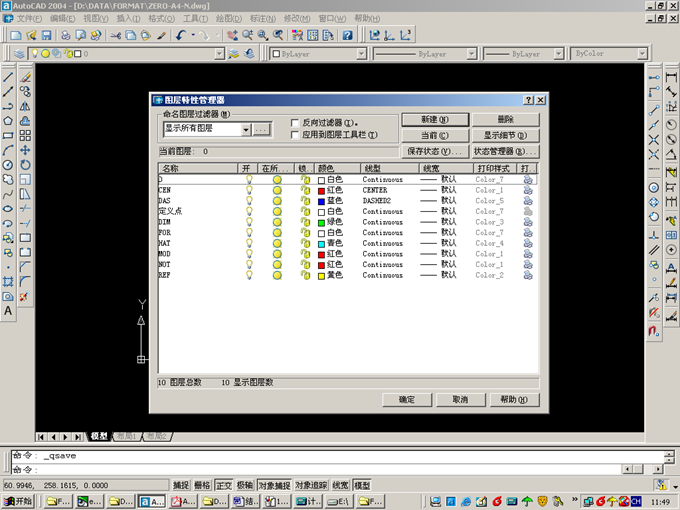The image size is (680, 510).
Task: Toggle lock icon for layer NOT
Action: pos(305,265)
